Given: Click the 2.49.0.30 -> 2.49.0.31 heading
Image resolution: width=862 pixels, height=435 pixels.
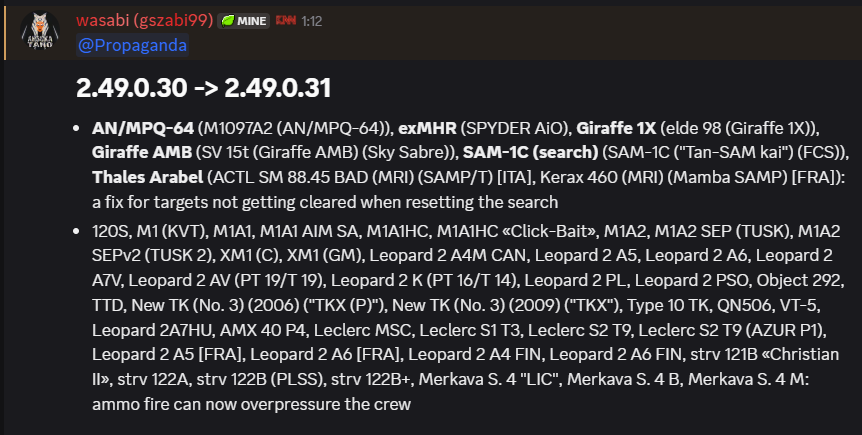Looking at the screenshot, I should coord(203,88).
